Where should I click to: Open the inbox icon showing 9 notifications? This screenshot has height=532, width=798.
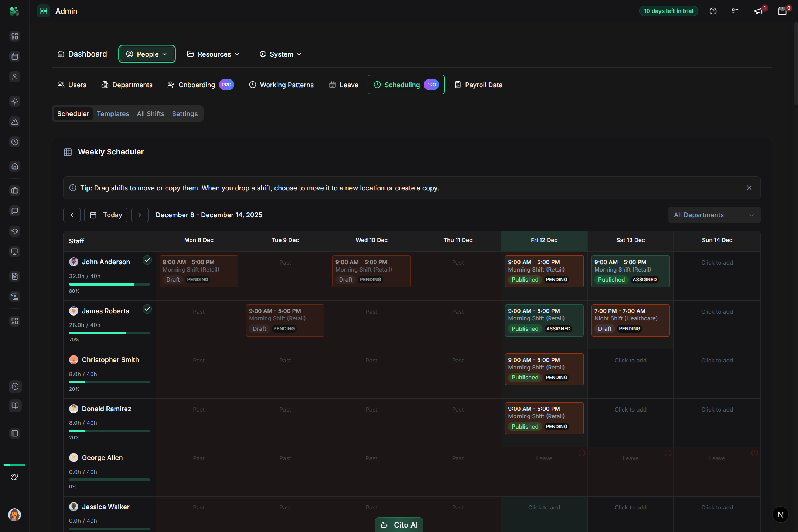pyautogui.click(x=782, y=11)
